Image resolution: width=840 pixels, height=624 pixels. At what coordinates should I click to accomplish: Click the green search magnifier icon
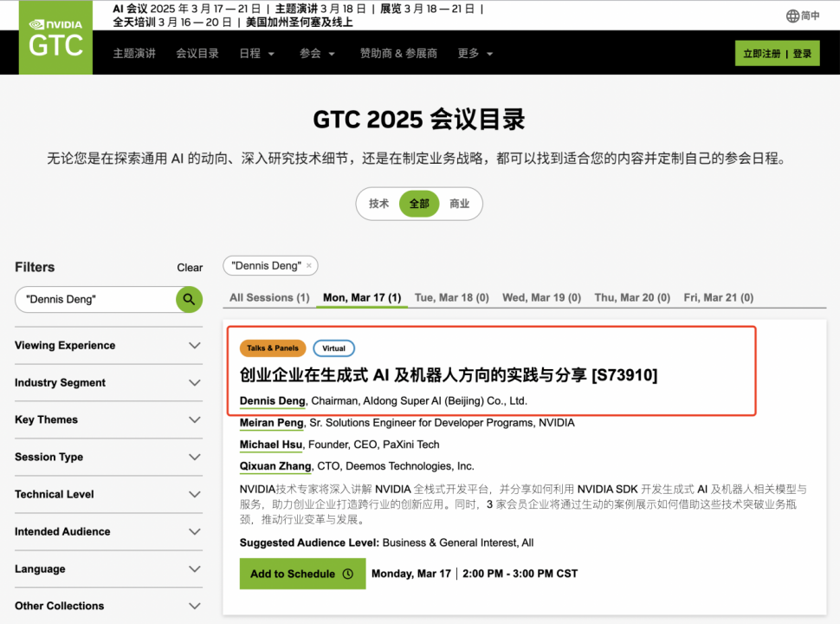click(x=189, y=300)
